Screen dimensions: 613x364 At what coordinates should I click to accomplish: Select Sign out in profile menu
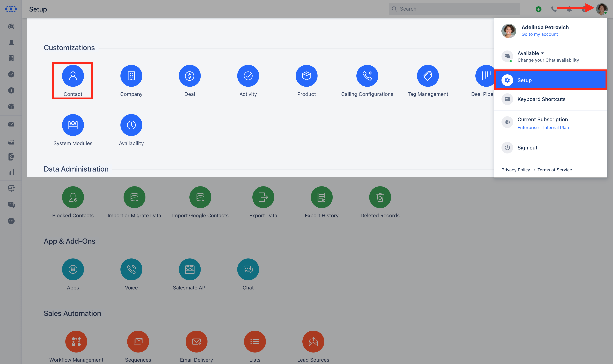click(x=550, y=148)
